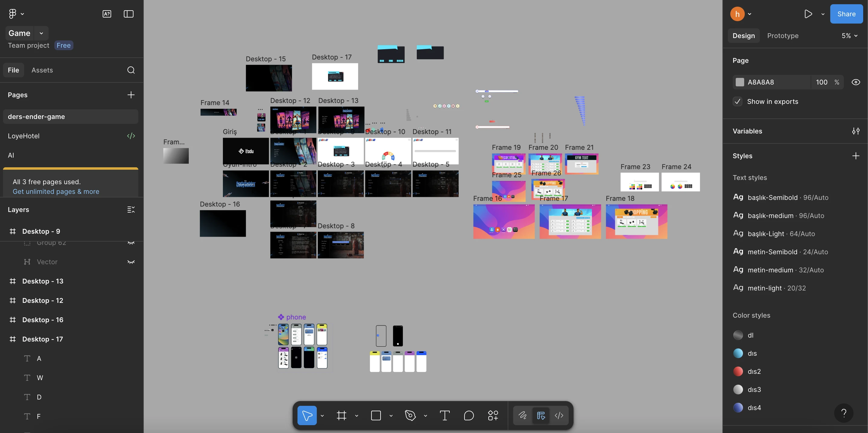Toggle the sidebar panel layout icon
Image resolution: width=868 pixels, height=433 pixels.
coord(128,14)
